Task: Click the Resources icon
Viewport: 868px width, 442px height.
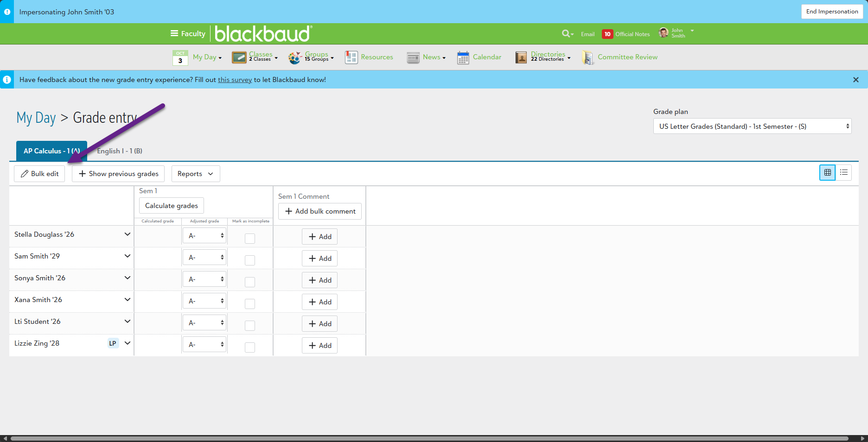Action: (351, 57)
